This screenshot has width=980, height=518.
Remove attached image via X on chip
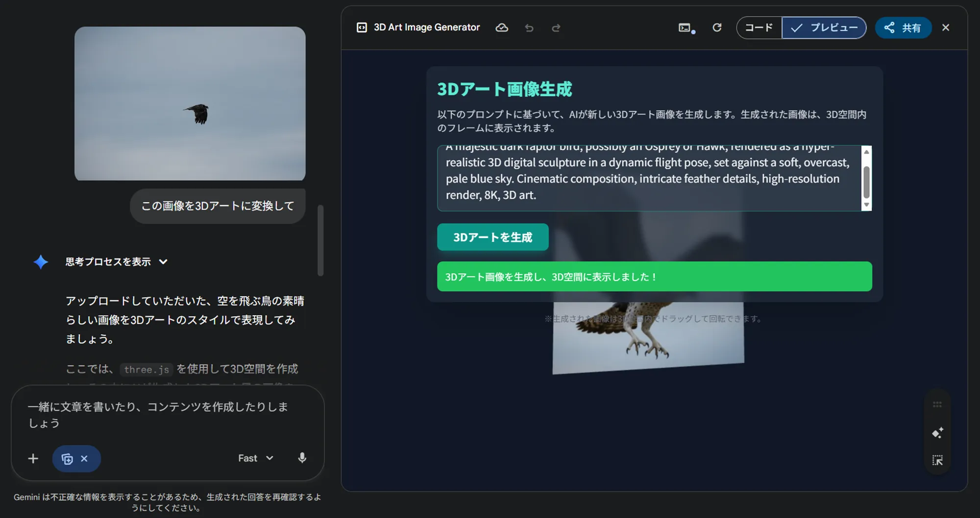[84, 458]
